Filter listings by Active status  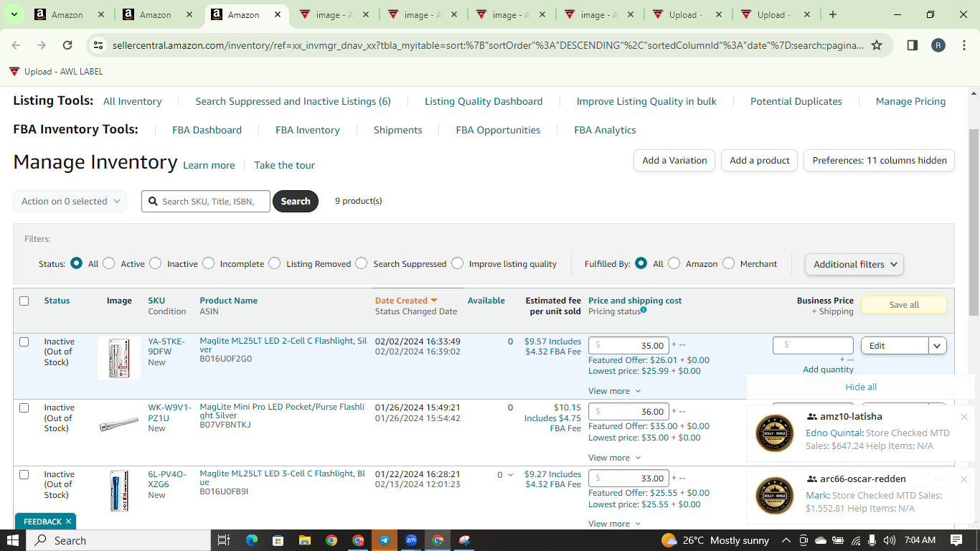coord(109,263)
